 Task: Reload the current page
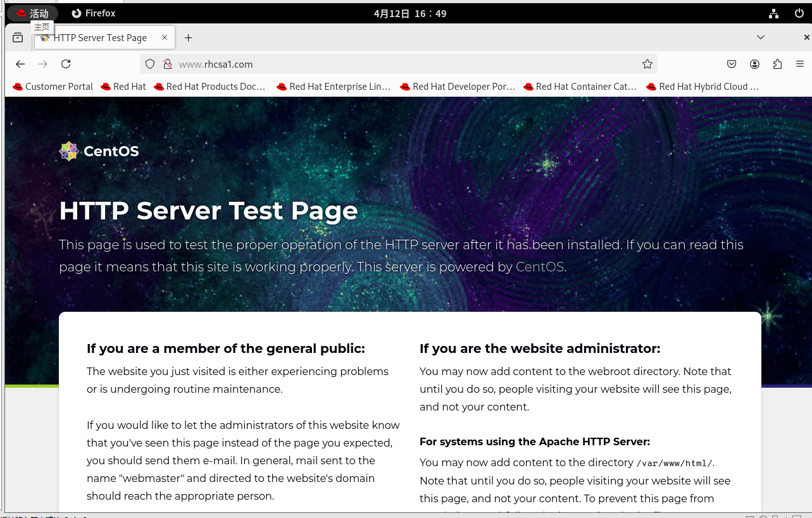(x=66, y=64)
